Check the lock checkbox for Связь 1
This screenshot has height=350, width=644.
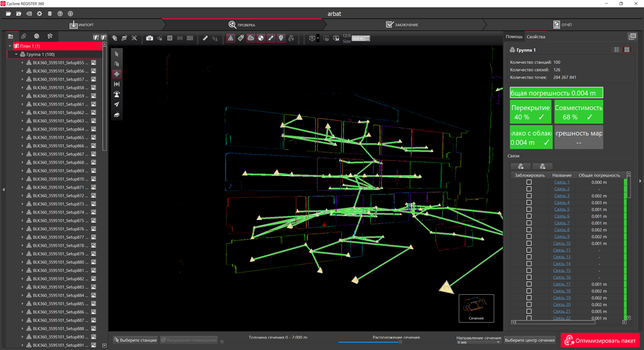click(529, 183)
